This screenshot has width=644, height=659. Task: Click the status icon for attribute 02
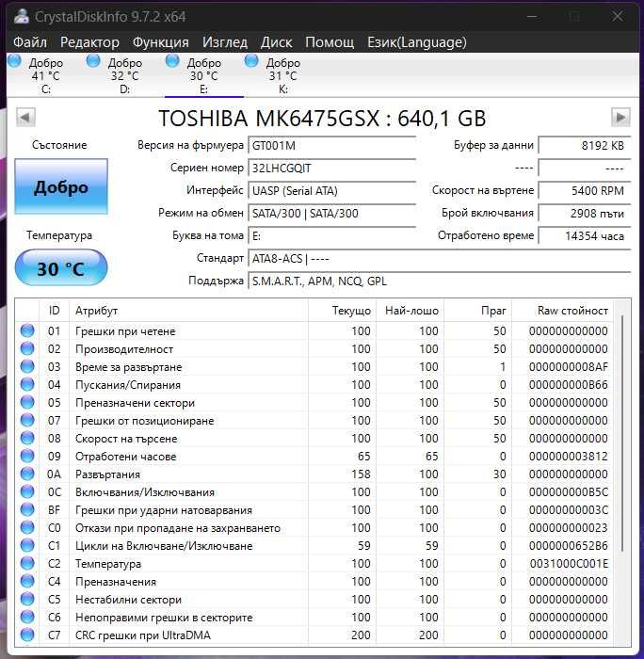[27, 348]
